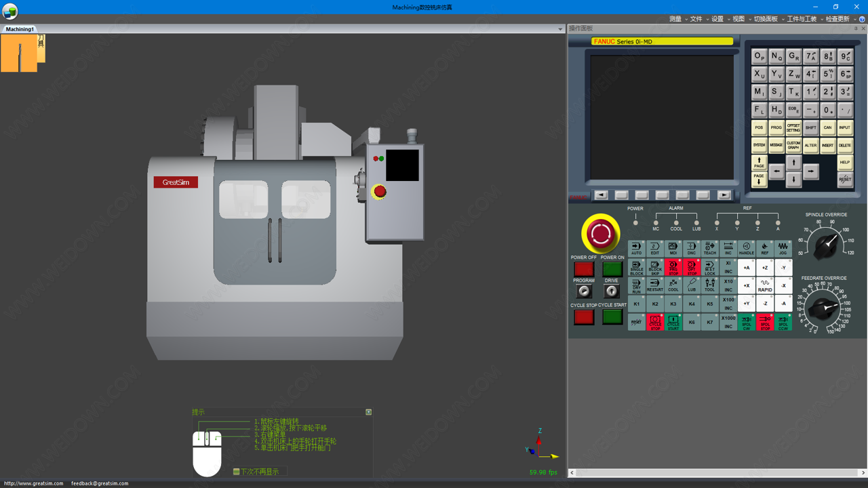Adjust the FEEDRATE OVERRIDE knob
Viewport: 868px width, 488px height.
(823, 308)
